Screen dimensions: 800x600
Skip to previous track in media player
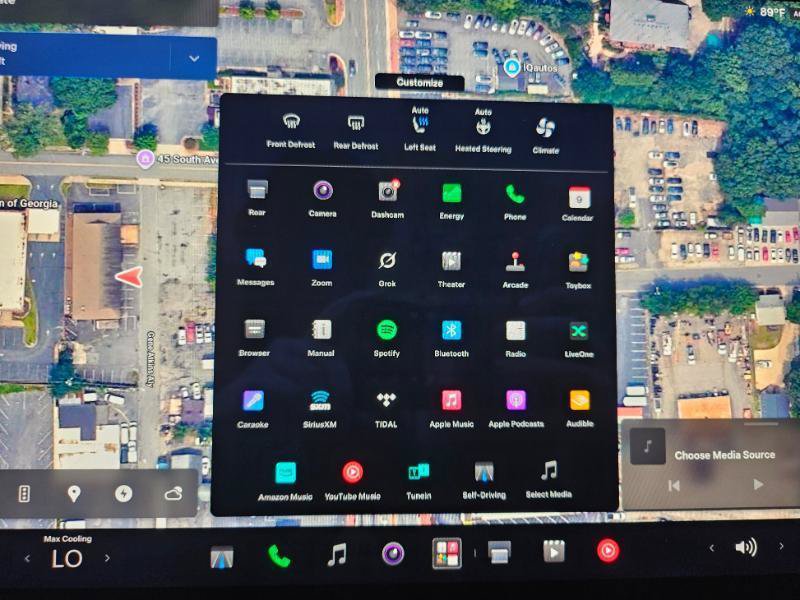[x=674, y=486]
